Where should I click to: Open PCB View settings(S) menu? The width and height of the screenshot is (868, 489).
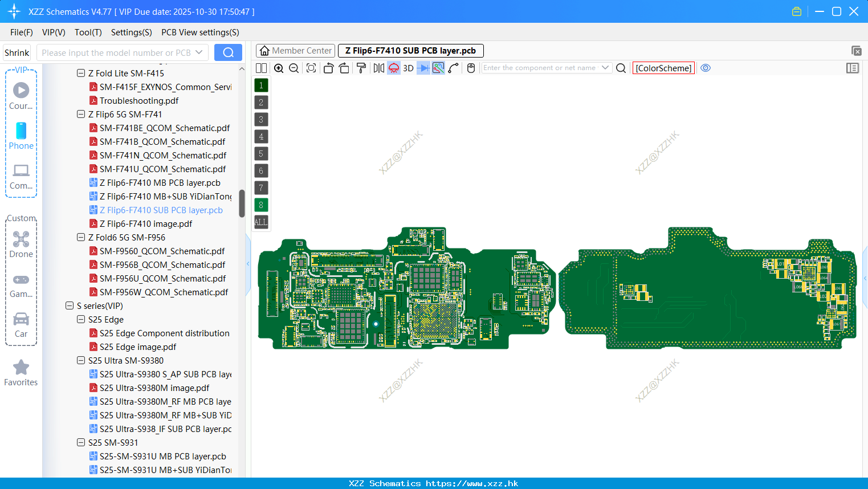[x=200, y=32]
